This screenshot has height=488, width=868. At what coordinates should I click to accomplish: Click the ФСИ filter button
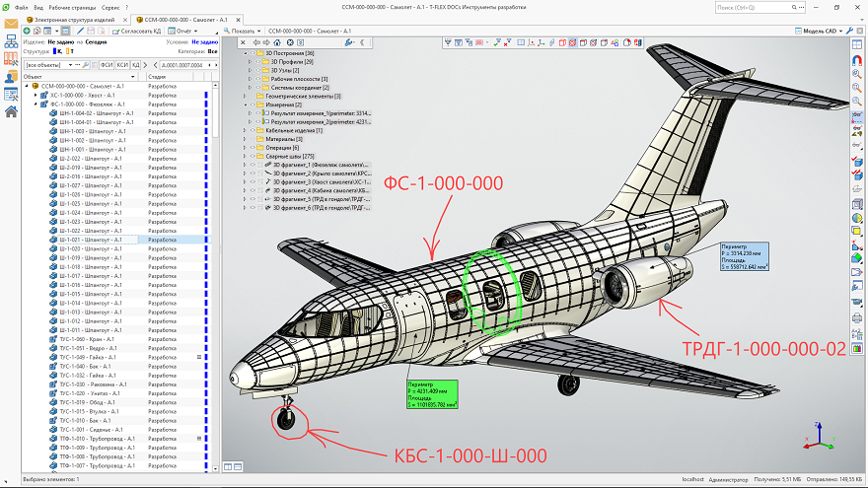coord(107,65)
